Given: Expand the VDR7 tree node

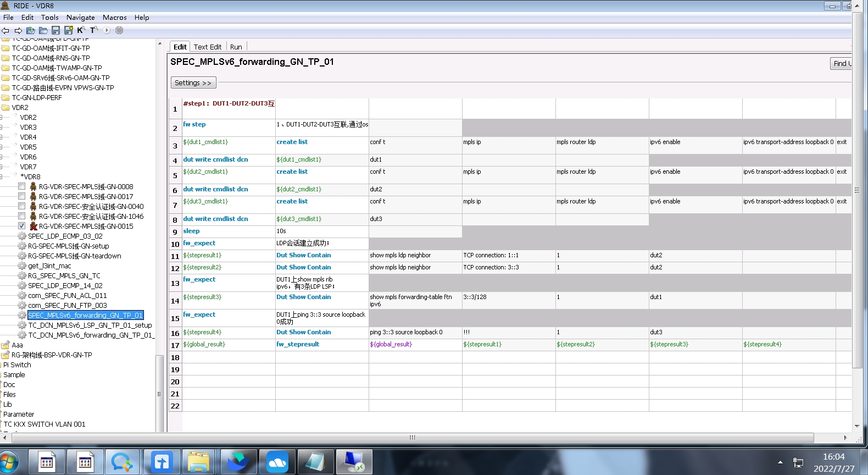Looking at the screenshot, I should click(2, 167).
